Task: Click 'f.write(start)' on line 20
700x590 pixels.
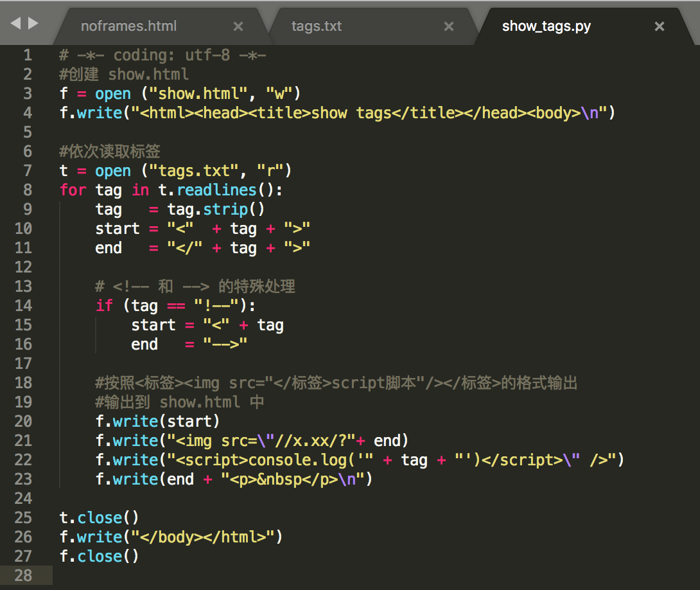Action: [157, 421]
